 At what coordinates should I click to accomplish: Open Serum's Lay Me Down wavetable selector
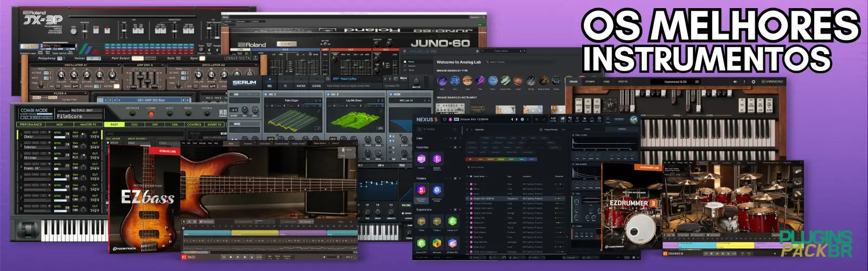[354, 100]
